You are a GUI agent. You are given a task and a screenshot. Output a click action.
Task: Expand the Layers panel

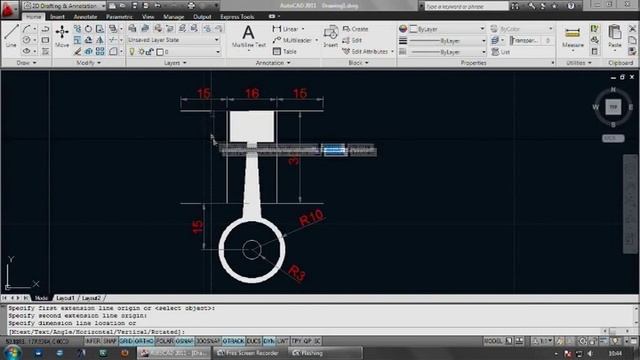tap(176, 63)
